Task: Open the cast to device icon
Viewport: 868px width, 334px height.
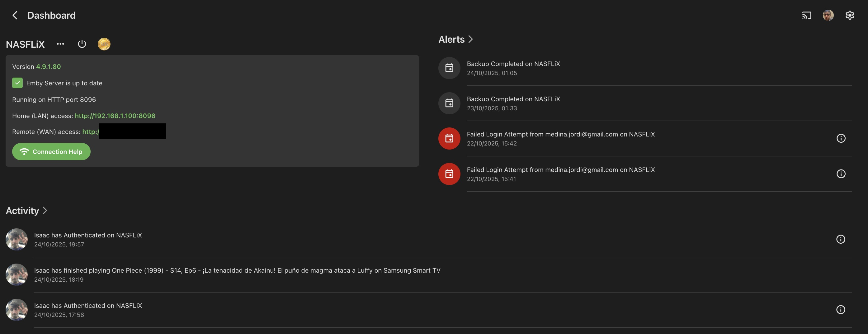Action: [x=806, y=15]
